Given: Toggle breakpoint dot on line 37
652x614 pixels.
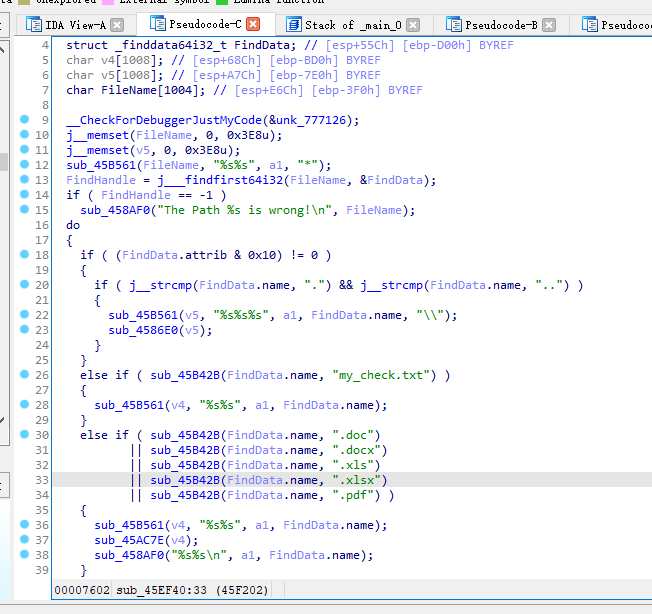Looking at the screenshot, I should click(x=25, y=539).
